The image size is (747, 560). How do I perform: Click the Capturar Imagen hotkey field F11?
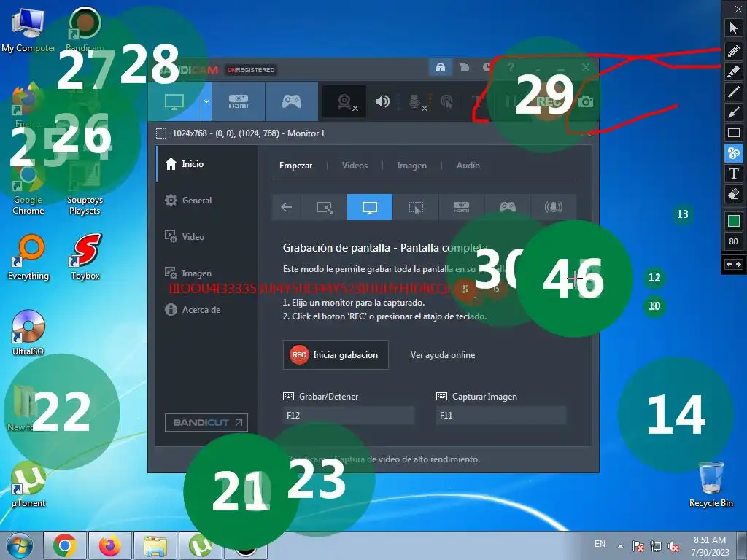coord(500,415)
